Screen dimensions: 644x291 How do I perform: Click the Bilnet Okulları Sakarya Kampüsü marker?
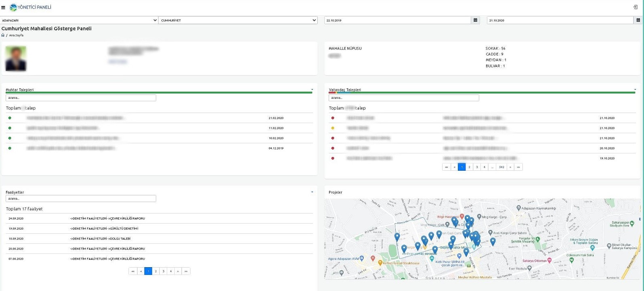coord(609,245)
